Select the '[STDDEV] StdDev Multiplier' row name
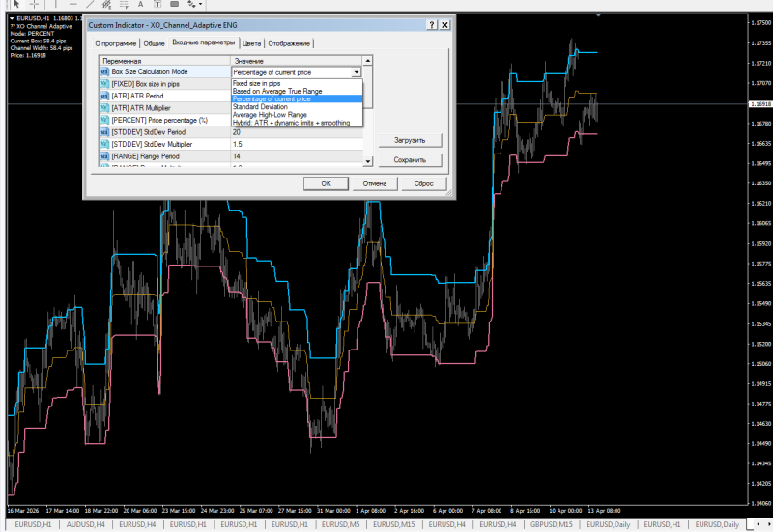773x532 pixels. pos(152,144)
